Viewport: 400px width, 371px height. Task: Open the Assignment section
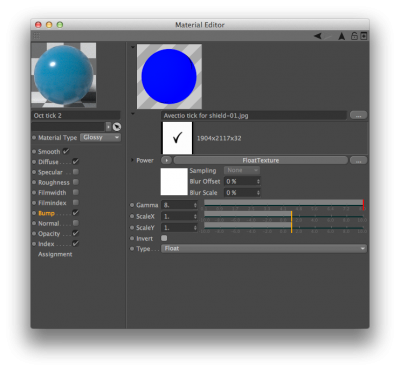click(55, 254)
